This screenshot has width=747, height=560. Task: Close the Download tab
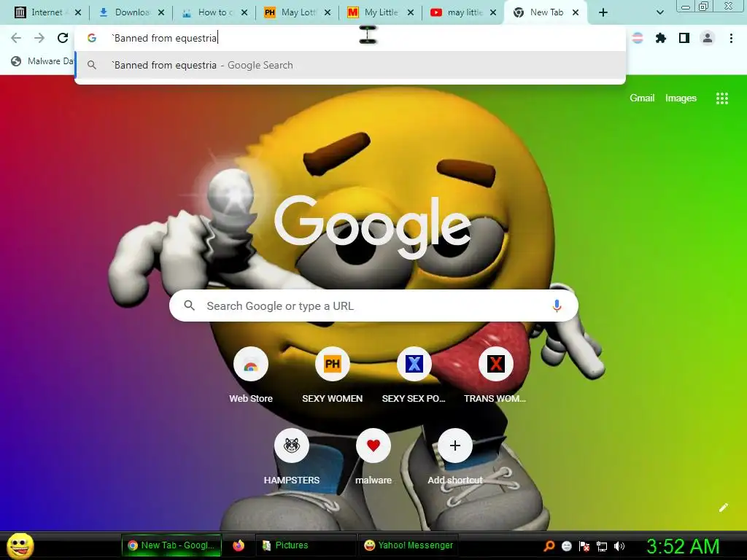[161, 12]
